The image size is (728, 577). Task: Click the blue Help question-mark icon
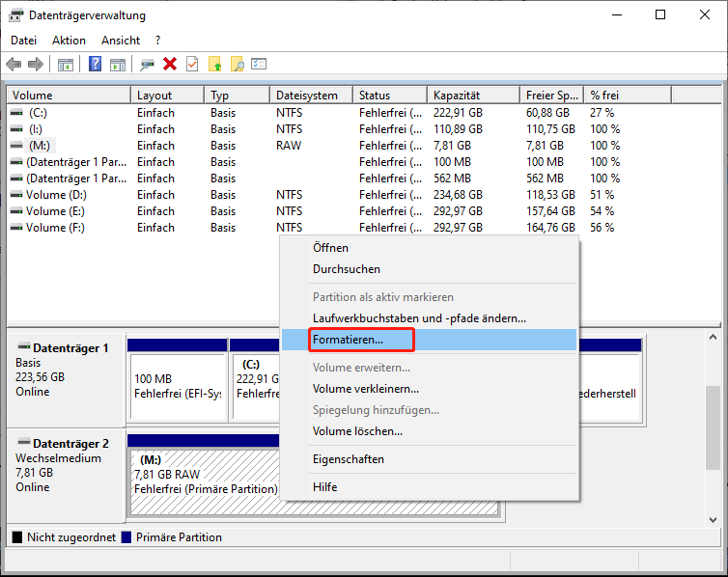95,64
